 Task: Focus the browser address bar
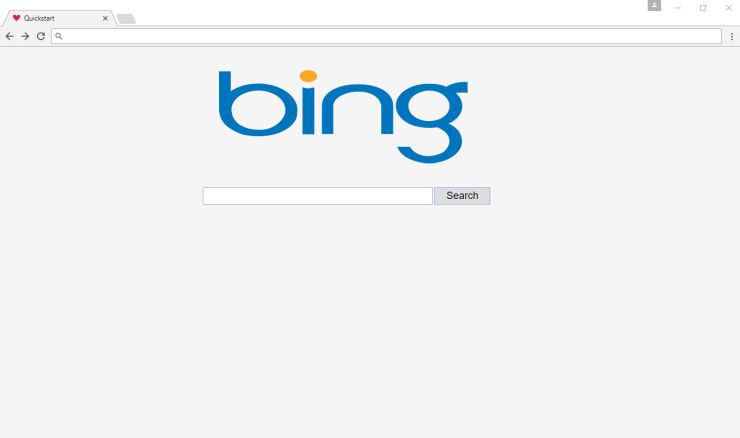click(386, 36)
